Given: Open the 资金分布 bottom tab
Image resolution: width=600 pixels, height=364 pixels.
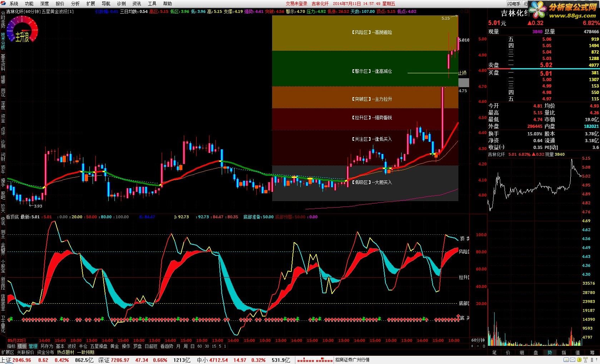Looking at the screenshot, I should [45, 352].
